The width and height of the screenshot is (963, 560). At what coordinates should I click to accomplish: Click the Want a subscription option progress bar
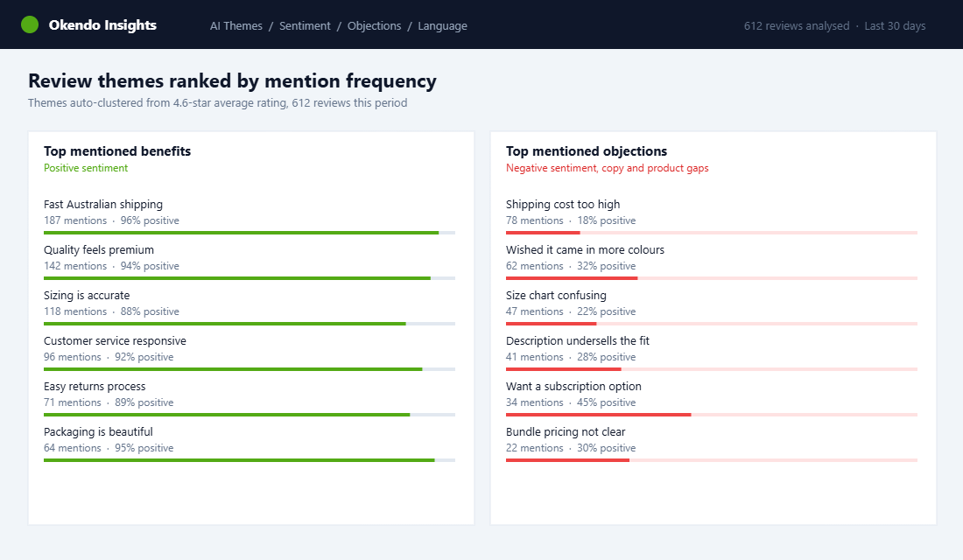tap(712, 415)
